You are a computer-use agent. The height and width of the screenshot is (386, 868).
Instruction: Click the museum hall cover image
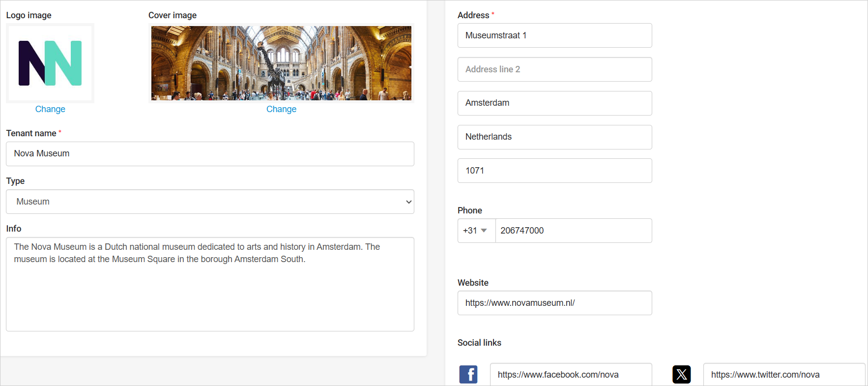pos(281,63)
